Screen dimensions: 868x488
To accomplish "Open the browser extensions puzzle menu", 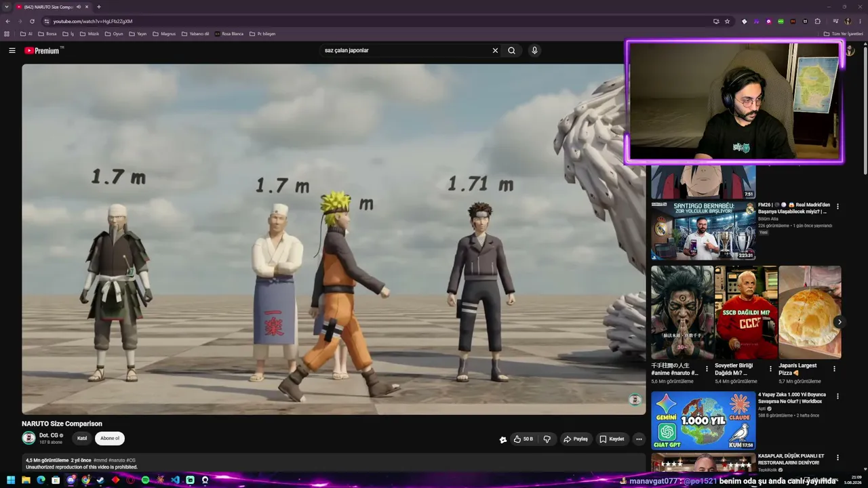I will (x=818, y=21).
